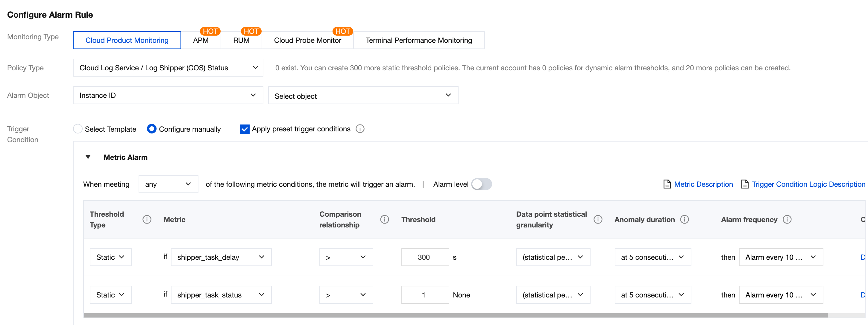Click the horizontal scrollbar under the metric table

pyautogui.click(x=455, y=315)
